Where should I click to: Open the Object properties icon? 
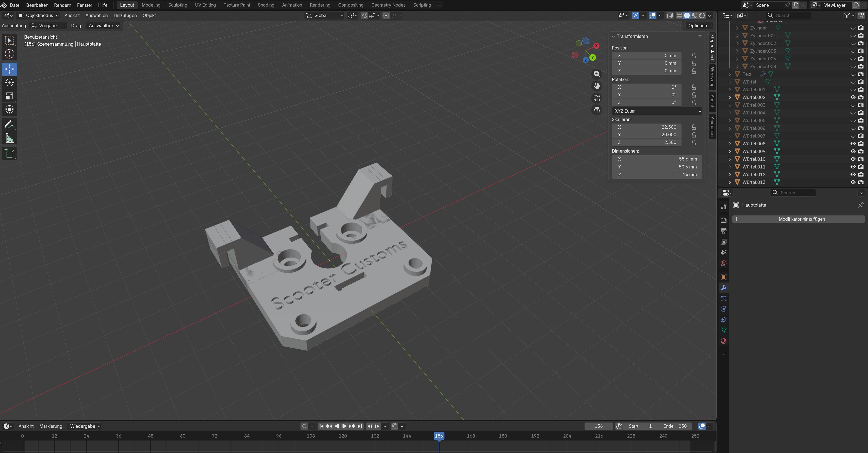click(723, 277)
